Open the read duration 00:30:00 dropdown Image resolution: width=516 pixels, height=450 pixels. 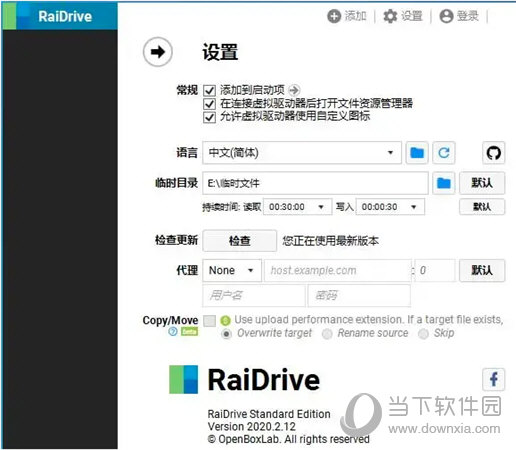click(297, 207)
